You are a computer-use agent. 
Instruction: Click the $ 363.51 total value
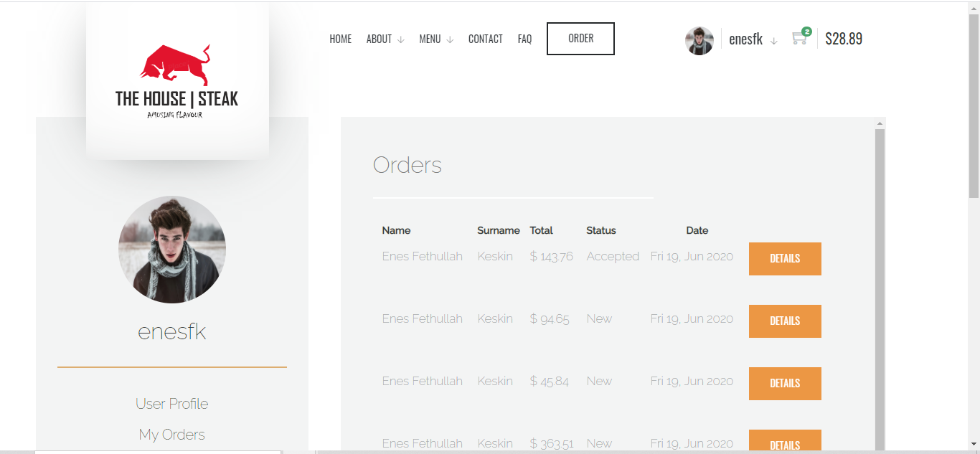pyautogui.click(x=551, y=443)
